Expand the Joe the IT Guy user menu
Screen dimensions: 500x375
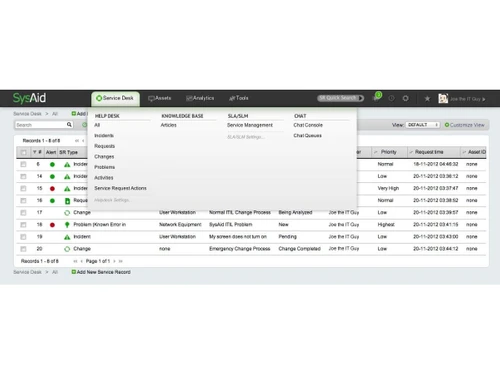[484, 99]
